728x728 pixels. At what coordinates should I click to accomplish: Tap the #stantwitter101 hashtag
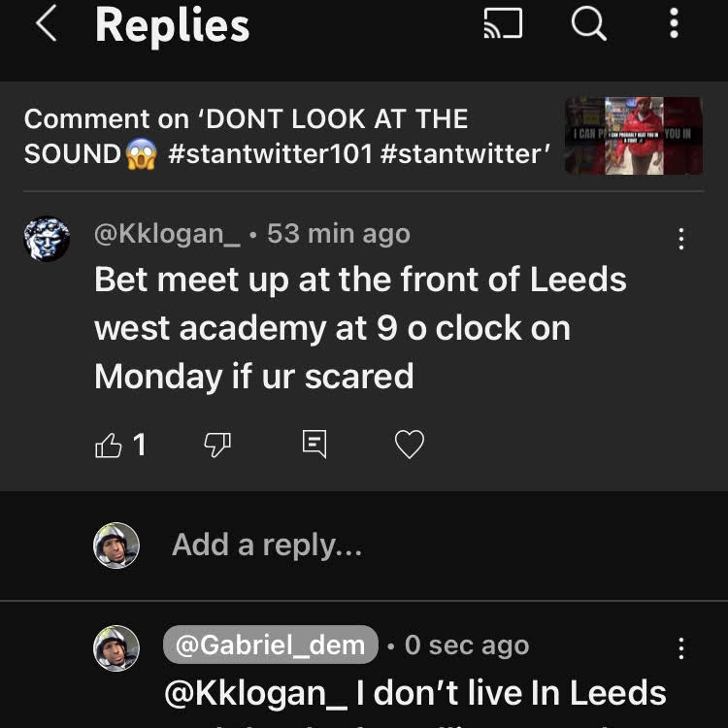click(x=270, y=153)
